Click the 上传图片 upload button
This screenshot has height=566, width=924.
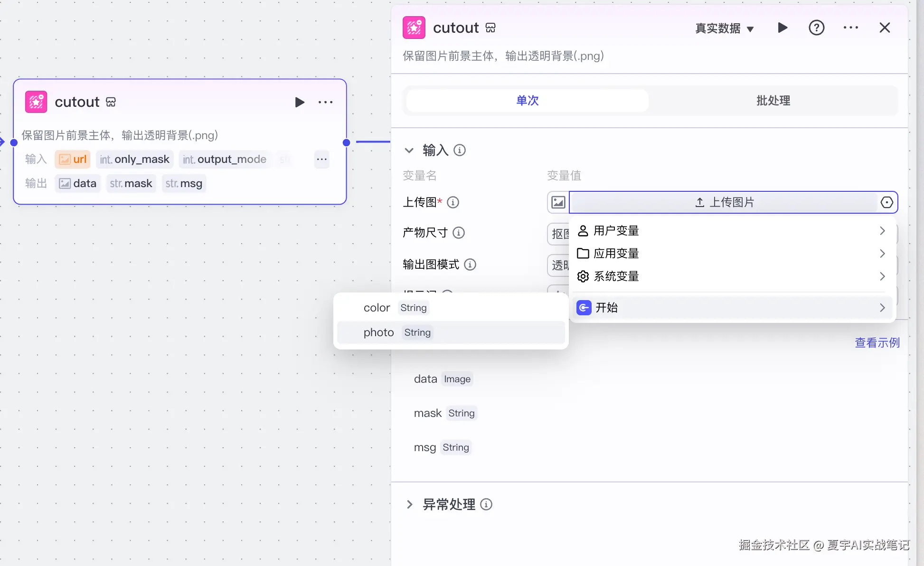coord(724,202)
